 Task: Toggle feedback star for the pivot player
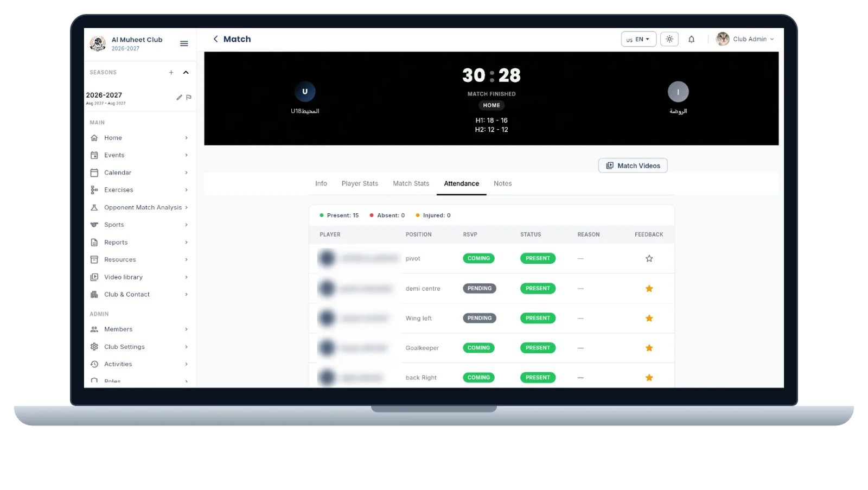pos(649,258)
